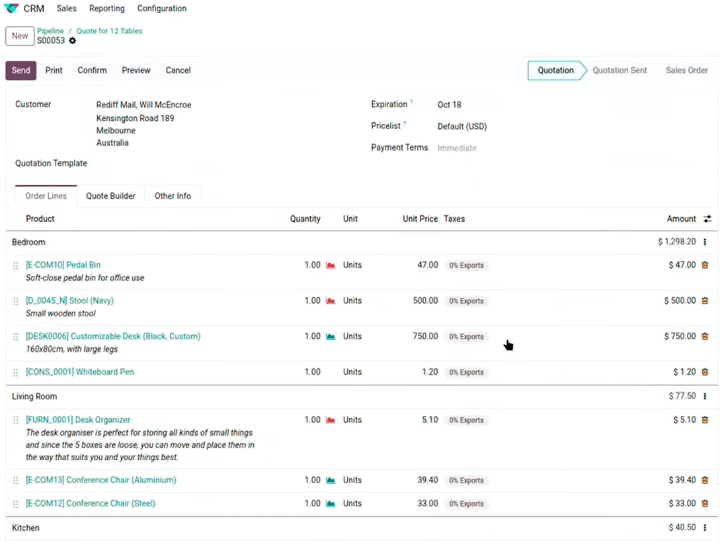This screenshot has height=542, width=720.
Task: Grab the Customizable Desk row drag handle
Action: pyautogui.click(x=16, y=337)
